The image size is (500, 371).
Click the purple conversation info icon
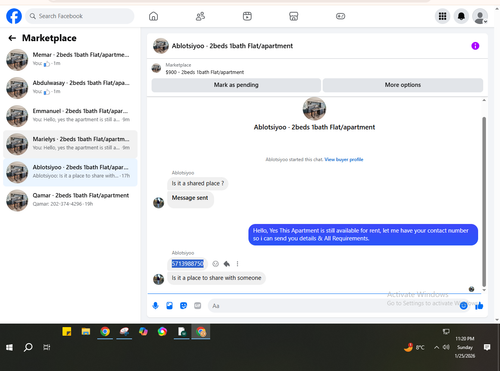pos(475,46)
